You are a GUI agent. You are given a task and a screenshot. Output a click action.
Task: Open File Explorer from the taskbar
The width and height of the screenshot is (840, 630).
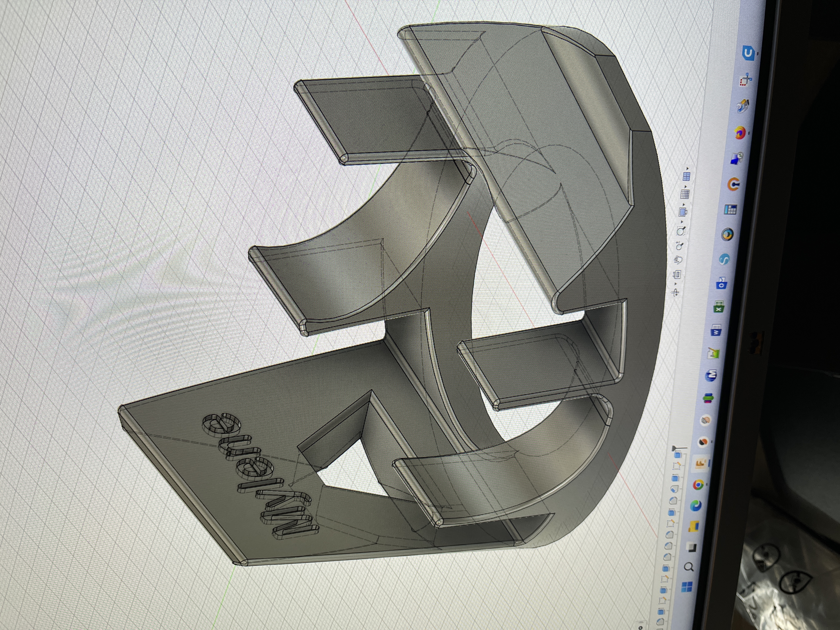(x=694, y=526)
